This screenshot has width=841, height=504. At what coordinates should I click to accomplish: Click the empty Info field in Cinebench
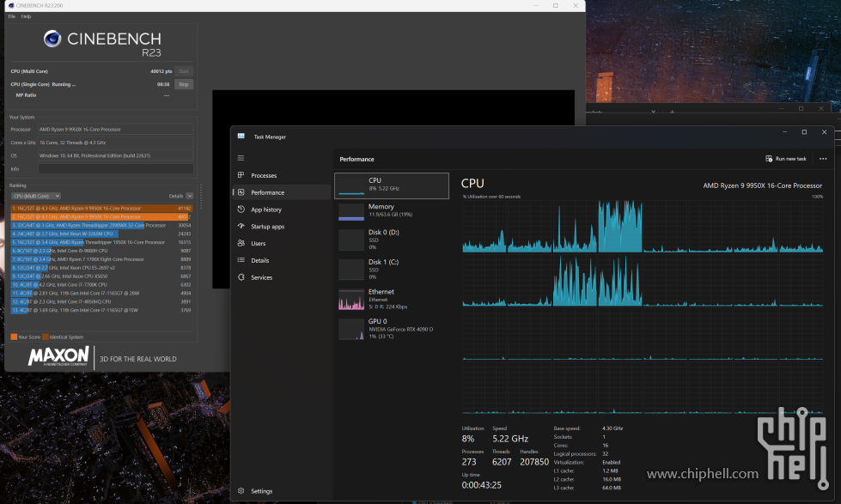[x=115, y=169]
